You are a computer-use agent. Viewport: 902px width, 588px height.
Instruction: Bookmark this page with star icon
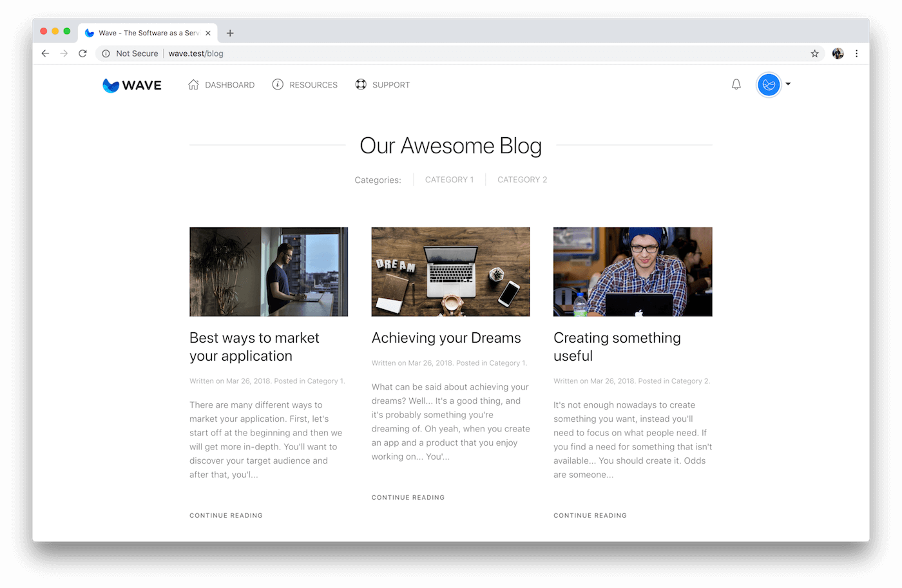814,53
